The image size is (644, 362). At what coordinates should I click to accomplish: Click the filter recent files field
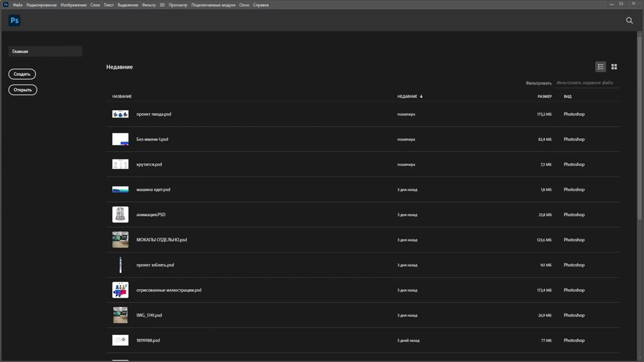[587, 83]
